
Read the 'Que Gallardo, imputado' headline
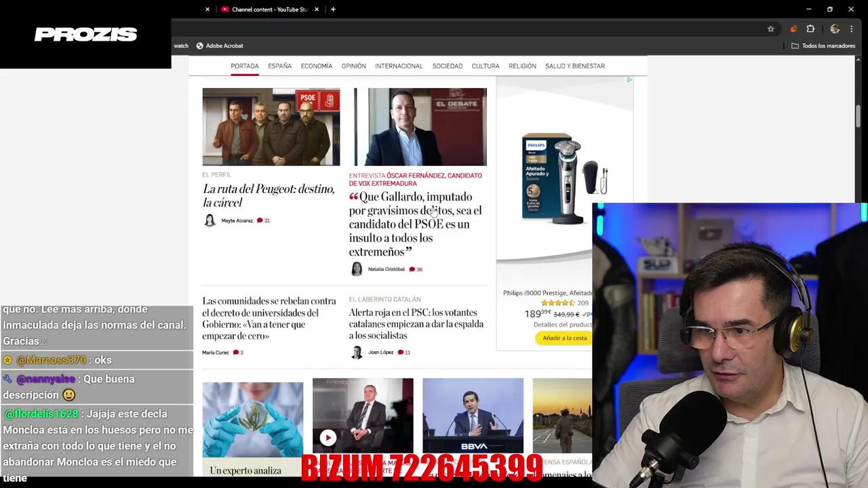pyautogui.click(x=415, y=224)
